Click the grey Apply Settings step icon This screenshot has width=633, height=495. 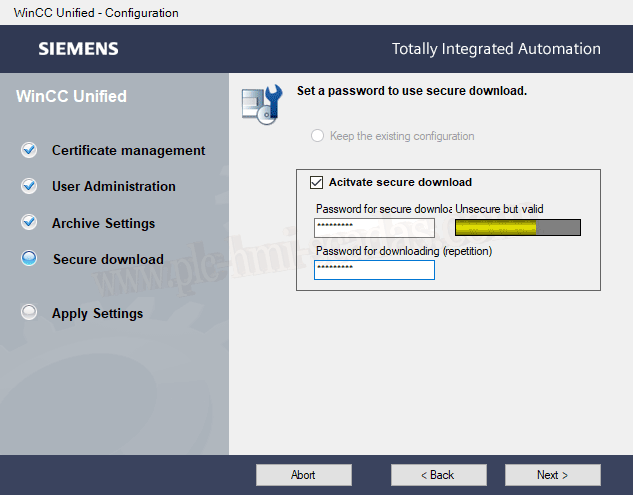pos(29,313)
